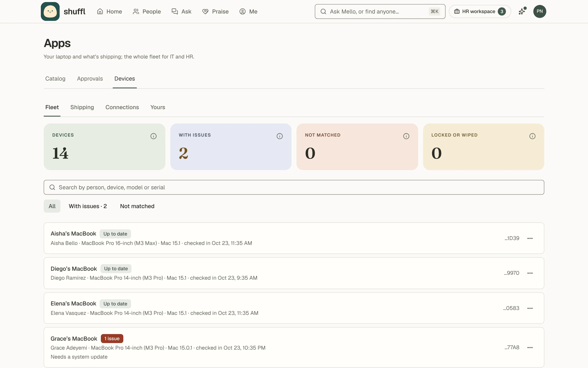
Task: Click the shuffl logo icon
Action: [50, 11]
